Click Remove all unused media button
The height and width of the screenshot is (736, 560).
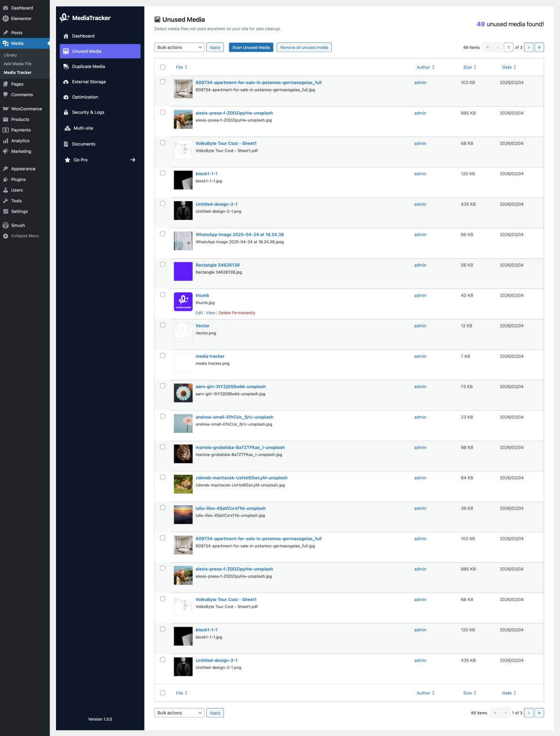[x=304, y=47]
